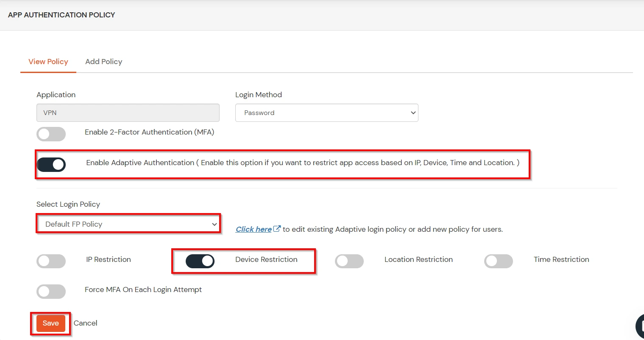The height and width of the screenshot is (340, 644).
Task: Click the IP Restriction label
Action: click(109, 259)
